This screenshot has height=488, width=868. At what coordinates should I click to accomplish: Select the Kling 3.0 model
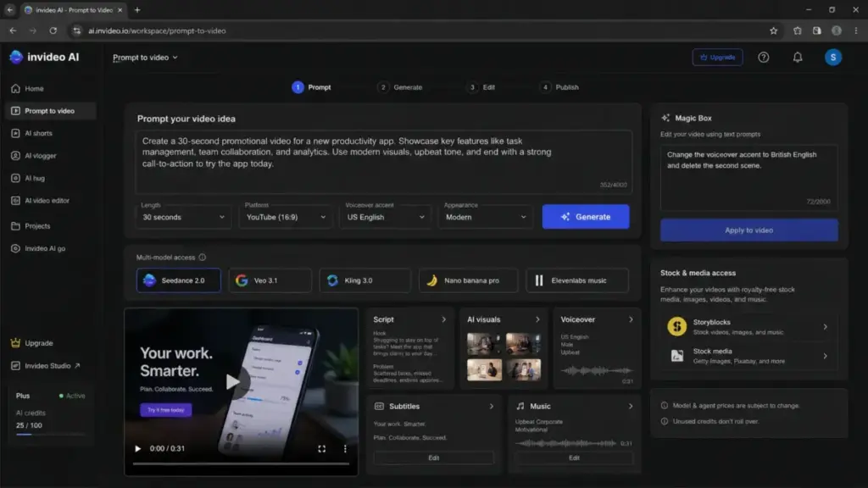[364, 280]
